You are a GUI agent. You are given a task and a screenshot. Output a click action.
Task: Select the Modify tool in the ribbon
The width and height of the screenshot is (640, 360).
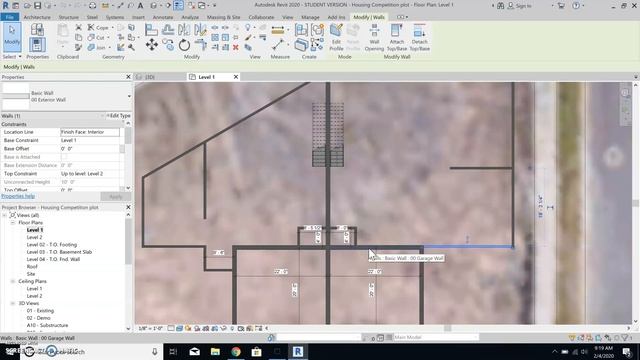coord(12,36)
